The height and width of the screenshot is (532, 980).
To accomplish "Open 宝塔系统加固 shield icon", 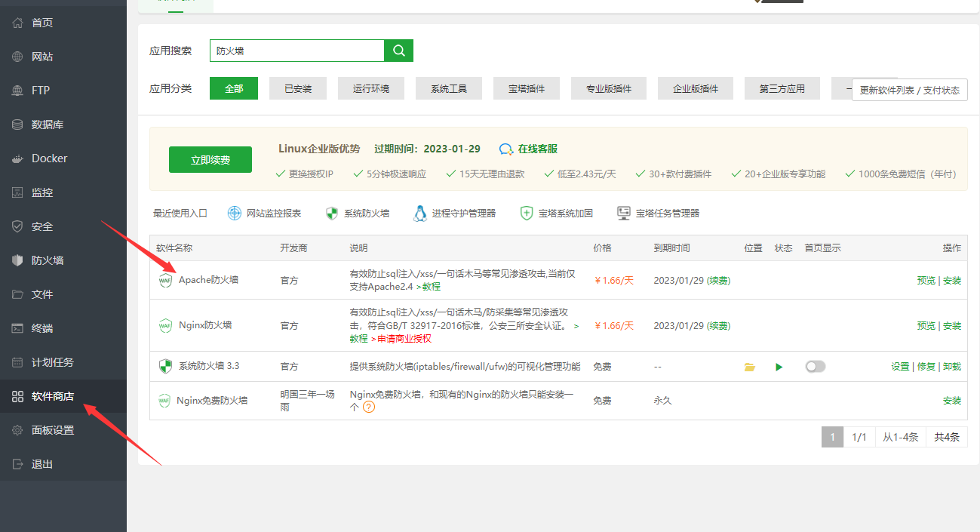I will tap(527, 214).
